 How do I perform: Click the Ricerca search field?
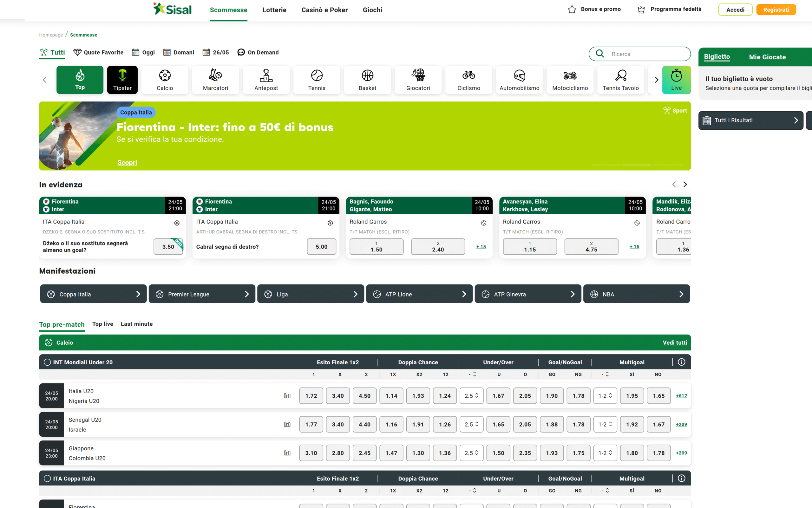pyautogui.click(x=639, y=54)
